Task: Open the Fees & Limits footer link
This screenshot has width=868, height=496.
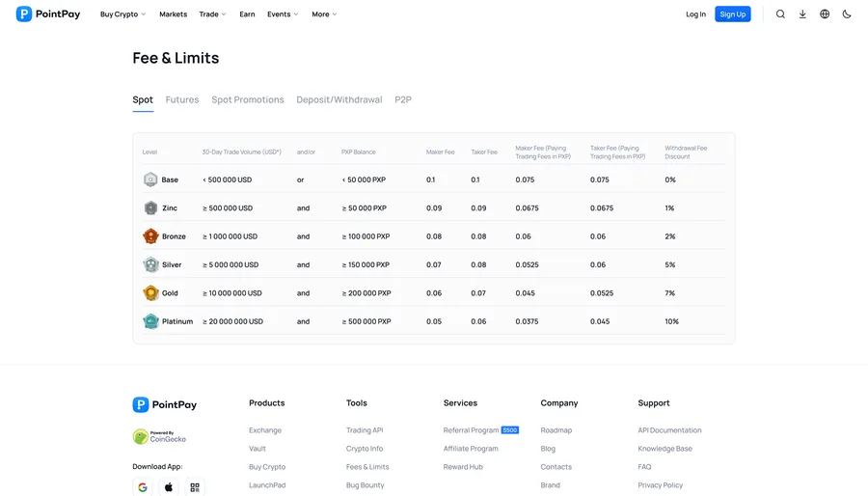Action: pyautogui.click(x=367, y=467)
